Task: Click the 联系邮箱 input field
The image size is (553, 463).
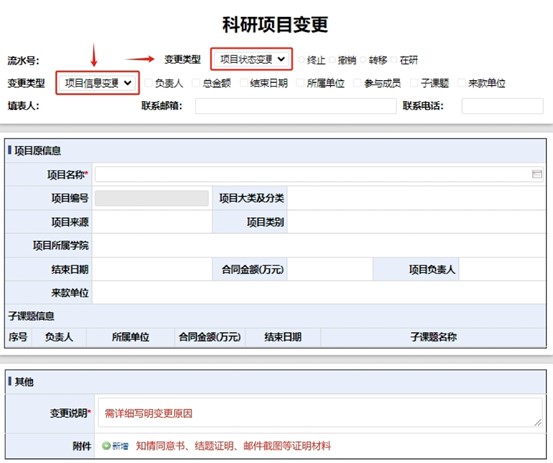Action: (296, 106)
